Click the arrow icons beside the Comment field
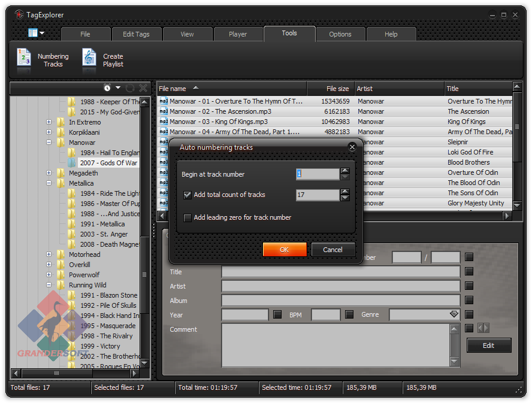532x403 pixels. (483, 328)
